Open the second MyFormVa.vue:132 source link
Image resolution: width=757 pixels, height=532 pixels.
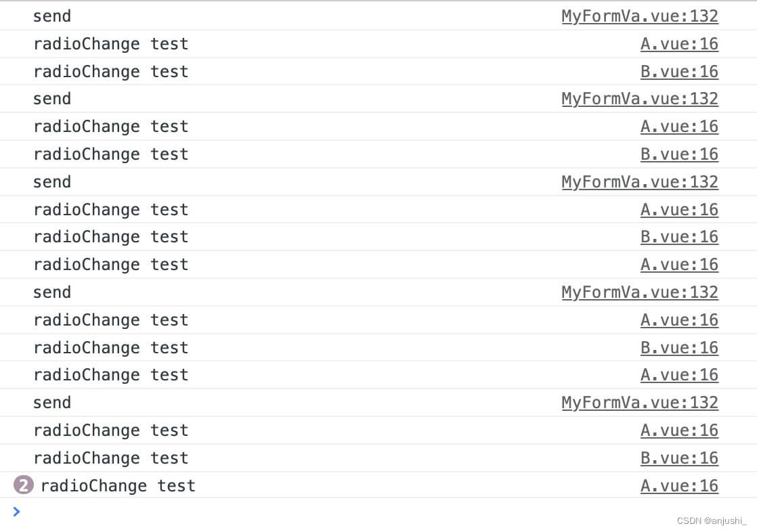point(639,99)
